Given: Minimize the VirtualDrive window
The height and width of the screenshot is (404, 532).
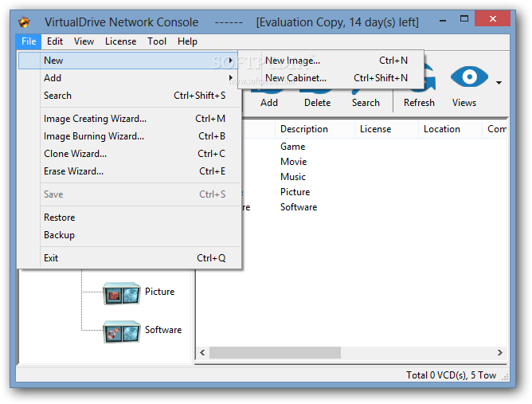Looking at the screenshot, I should coord(443,21).
